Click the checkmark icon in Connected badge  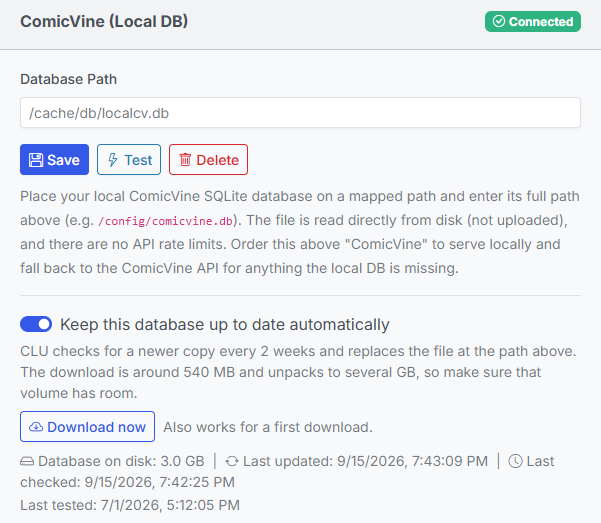click(499, 21)
